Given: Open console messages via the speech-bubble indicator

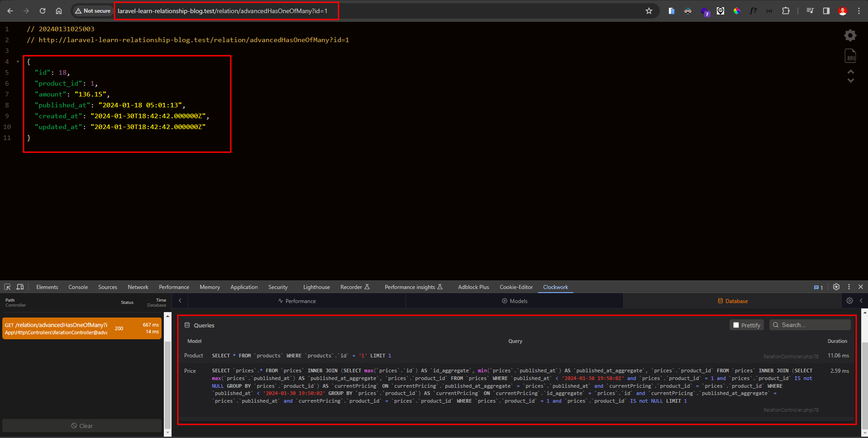Looking at the screenshot, I should point(817,287).
